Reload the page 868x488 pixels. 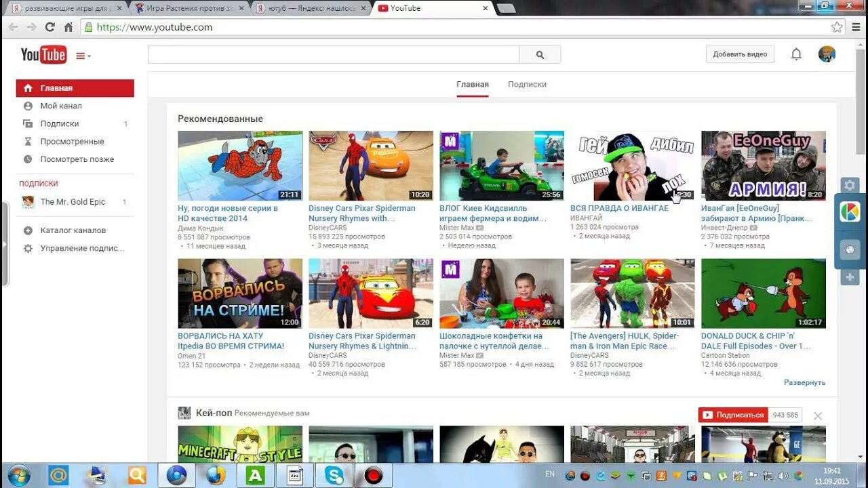click(x=50, y=27)
